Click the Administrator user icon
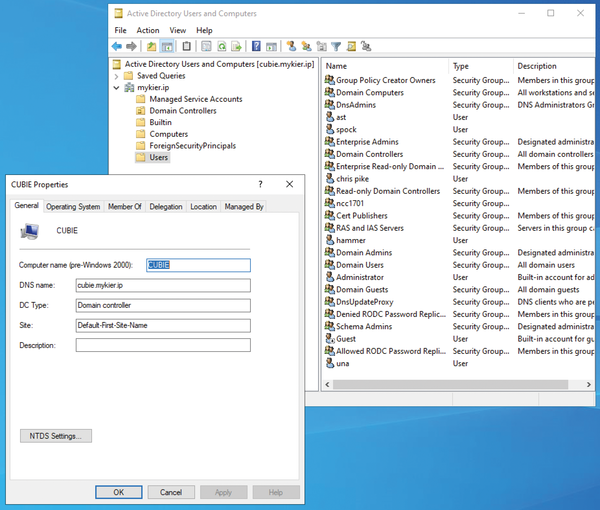 tap(330, 277)
